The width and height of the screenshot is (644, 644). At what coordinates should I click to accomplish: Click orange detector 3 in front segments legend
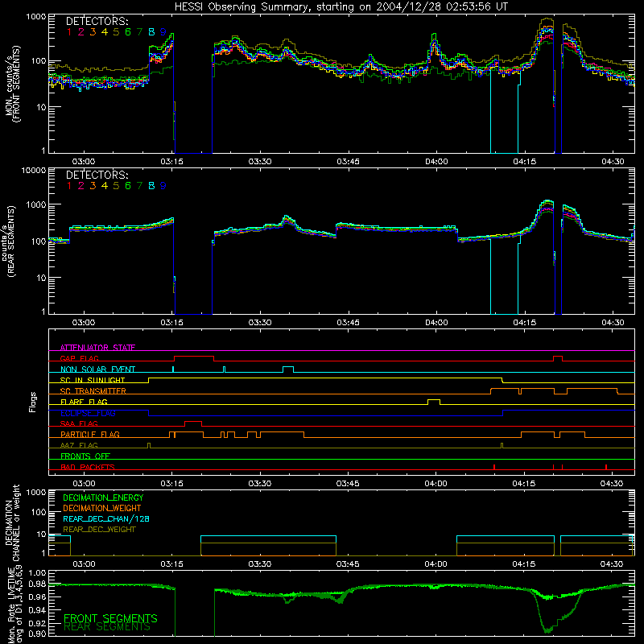tap(93, 32)
